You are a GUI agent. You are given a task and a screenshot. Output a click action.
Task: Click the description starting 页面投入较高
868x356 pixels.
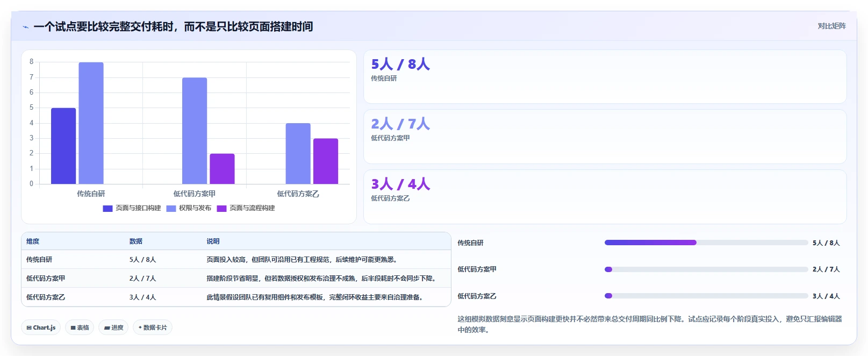[302, 260]
